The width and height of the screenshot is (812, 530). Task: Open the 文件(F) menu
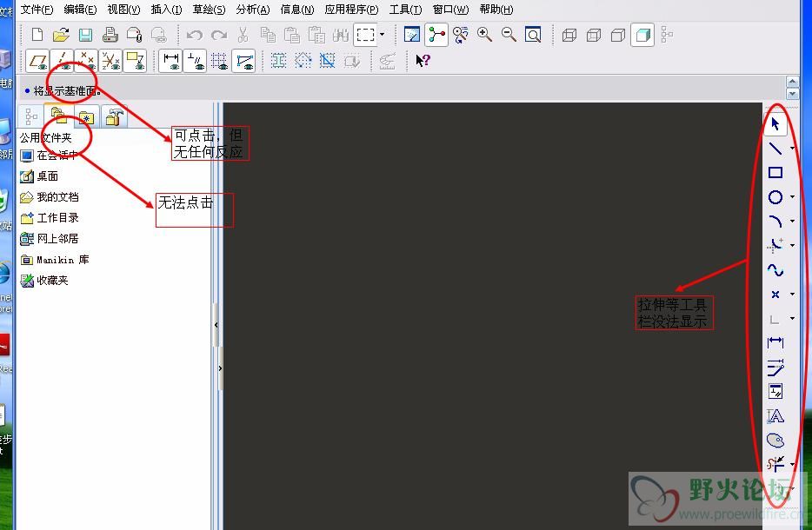[x=37, y=10]
